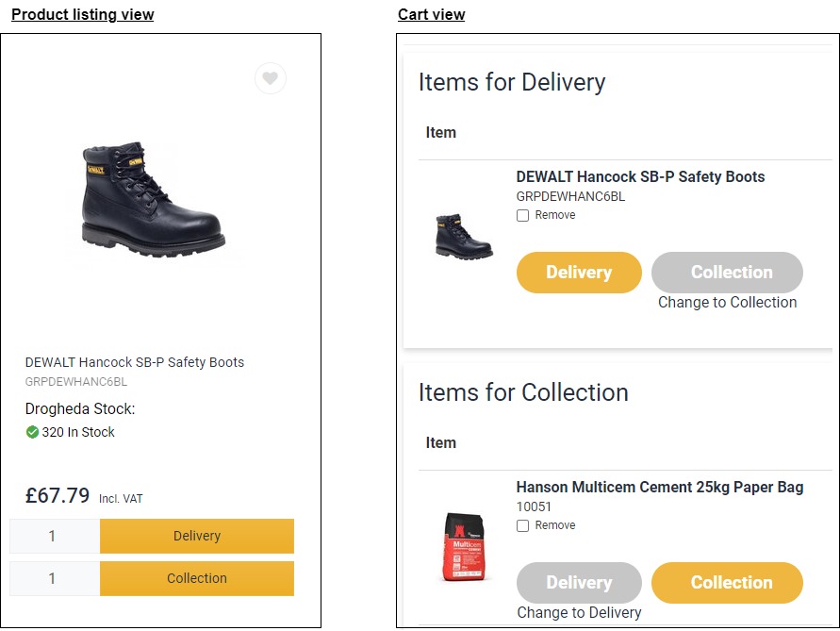840x631 pixels.
Task: Click the wishlist heart icon
Action: [271, 78]
